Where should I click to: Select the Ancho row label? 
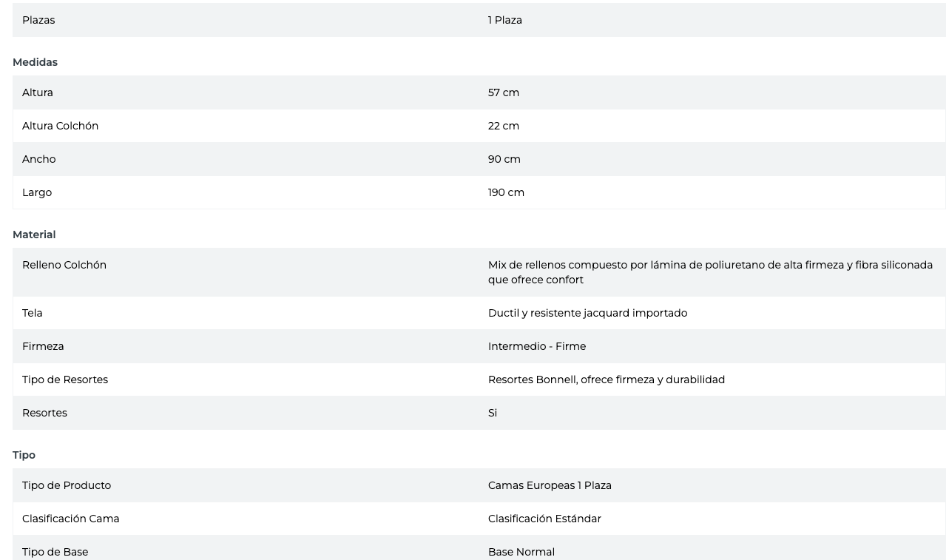tap(38, 159)
